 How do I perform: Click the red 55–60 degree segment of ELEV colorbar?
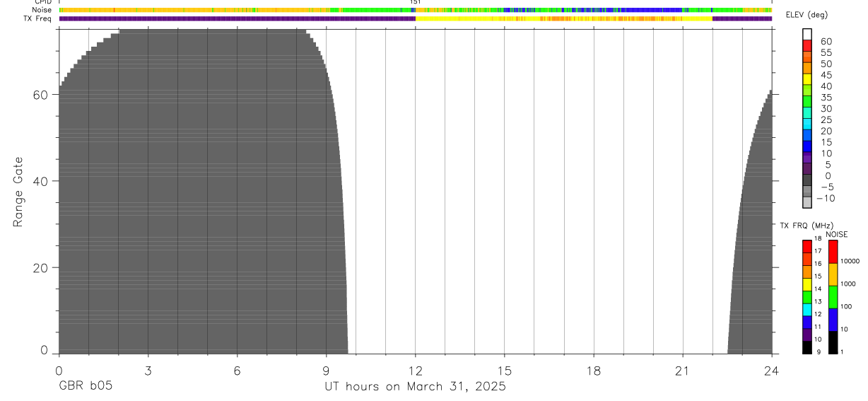pos(807,46)
